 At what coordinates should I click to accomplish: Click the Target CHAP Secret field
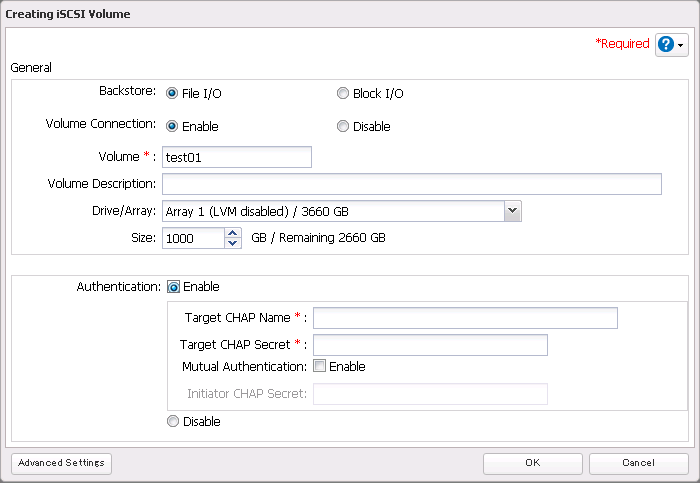click(430, 345)
